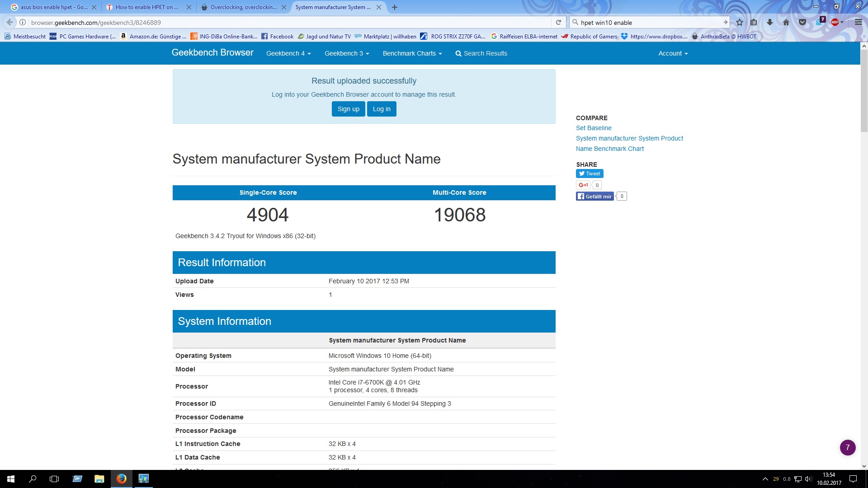Open the network icon in system tray
The width and height of the screenshot is (868, 488).
tap(798, 479)
